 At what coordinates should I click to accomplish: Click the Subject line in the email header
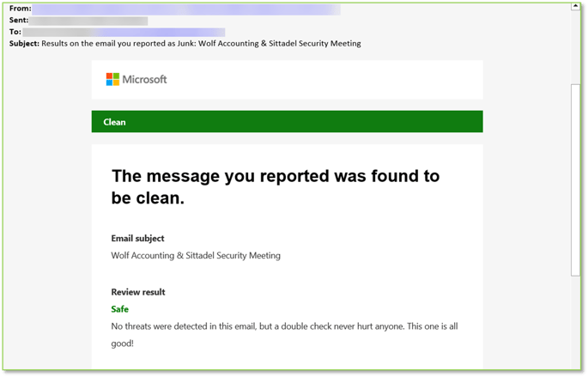tap(185, 44)
